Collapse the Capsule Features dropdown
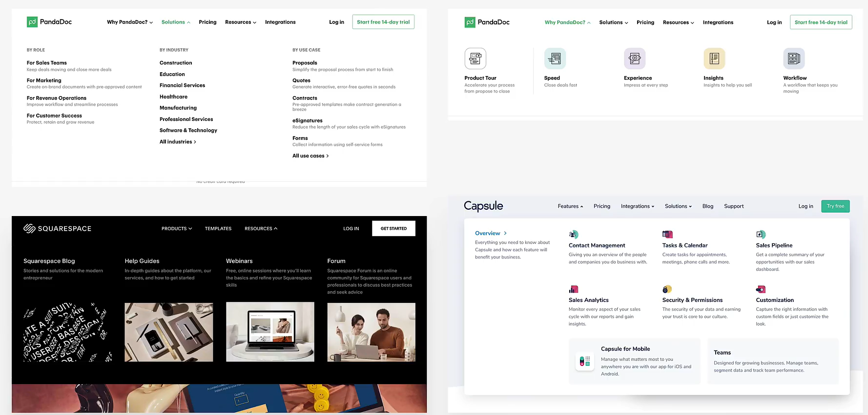The image size is (868, 415). tap(570, 206)
